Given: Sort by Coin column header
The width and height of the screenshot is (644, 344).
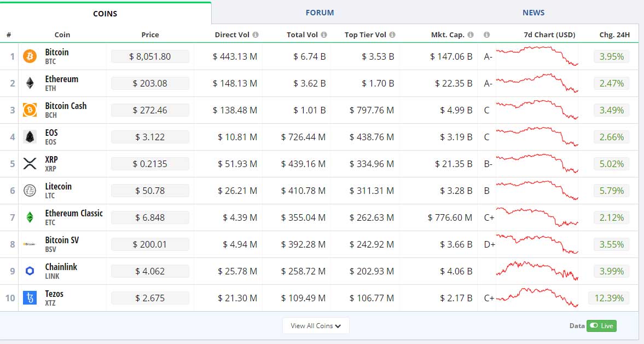Looking at the screenshot, I should pos(62,35).
